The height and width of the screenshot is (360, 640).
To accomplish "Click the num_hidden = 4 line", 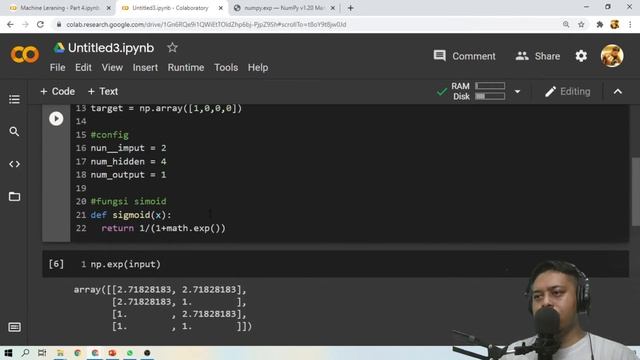I will 129,162.
